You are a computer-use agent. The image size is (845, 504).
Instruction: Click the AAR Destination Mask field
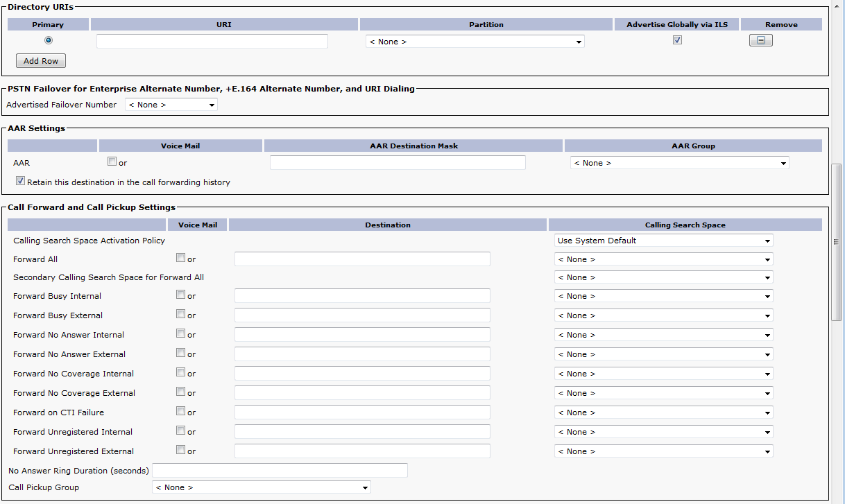point(398,163)
